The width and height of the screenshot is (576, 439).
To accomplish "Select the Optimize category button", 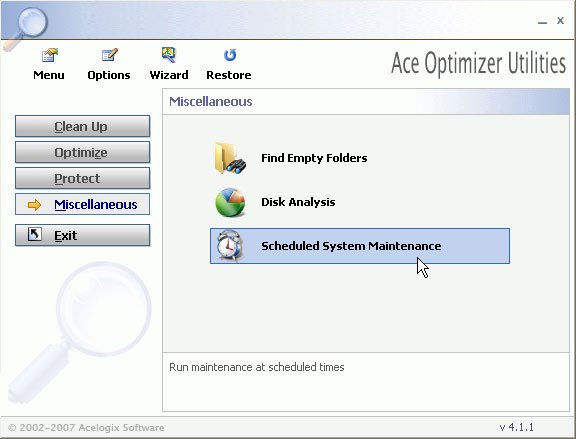I will click(x=83, y=152).
